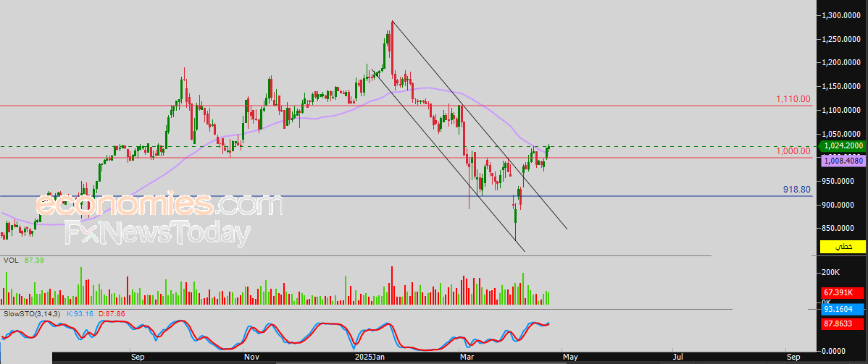Click the green current price tag 1,024.2000
This screenshot has height=364, width=868.
tap(843, 146)
